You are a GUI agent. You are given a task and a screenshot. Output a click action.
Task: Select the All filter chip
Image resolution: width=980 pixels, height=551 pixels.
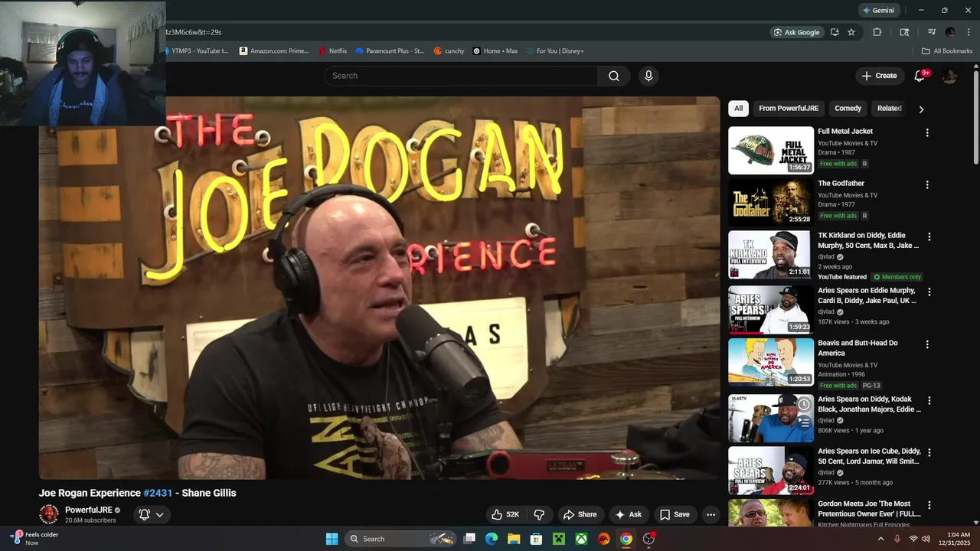click(x=738, y=109)
